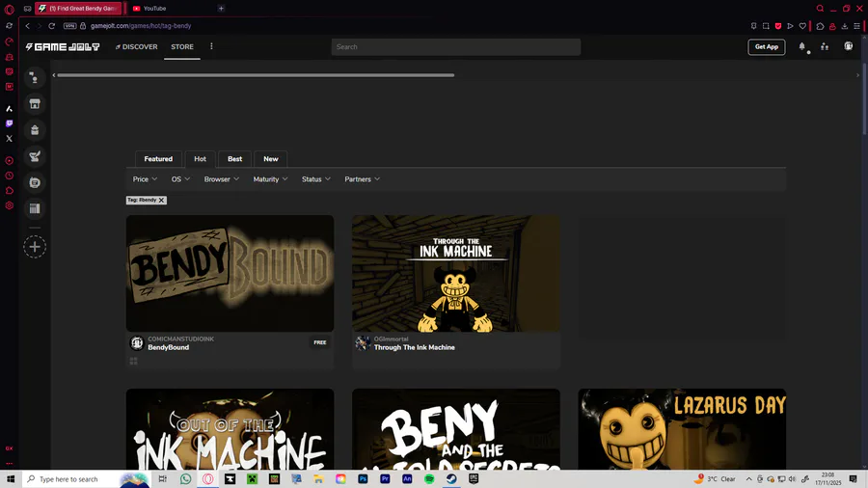Click the snapshot icon in address bar
Image resolution: width=868 pixels, height=488 pixels.
pyautogui.click(x=766, y=26)
